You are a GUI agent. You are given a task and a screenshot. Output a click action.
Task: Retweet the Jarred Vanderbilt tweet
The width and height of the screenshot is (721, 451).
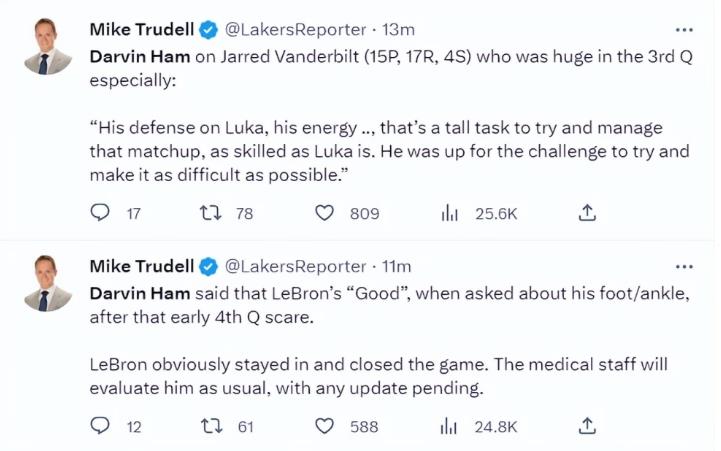point(212,213)
